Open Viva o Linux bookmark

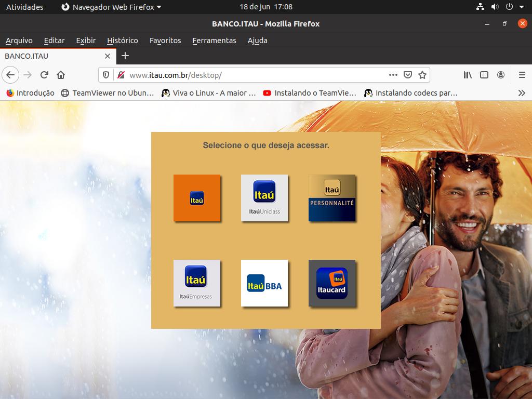click(x=209, y=93)
